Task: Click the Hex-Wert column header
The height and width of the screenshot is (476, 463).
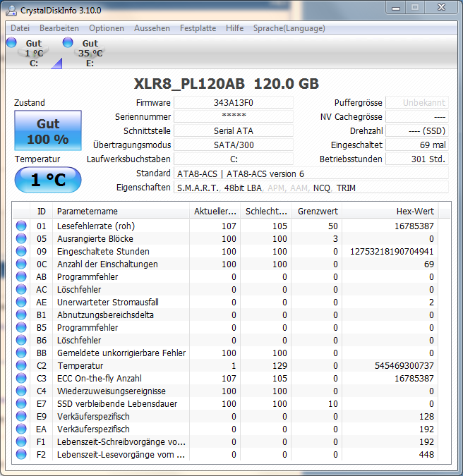Action: tap(390, 212)
